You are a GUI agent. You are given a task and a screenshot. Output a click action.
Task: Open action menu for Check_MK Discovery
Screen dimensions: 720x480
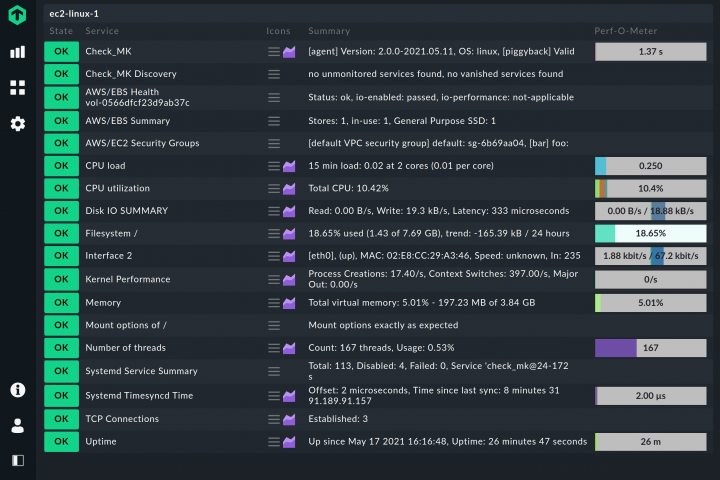(x=274, y=74)
